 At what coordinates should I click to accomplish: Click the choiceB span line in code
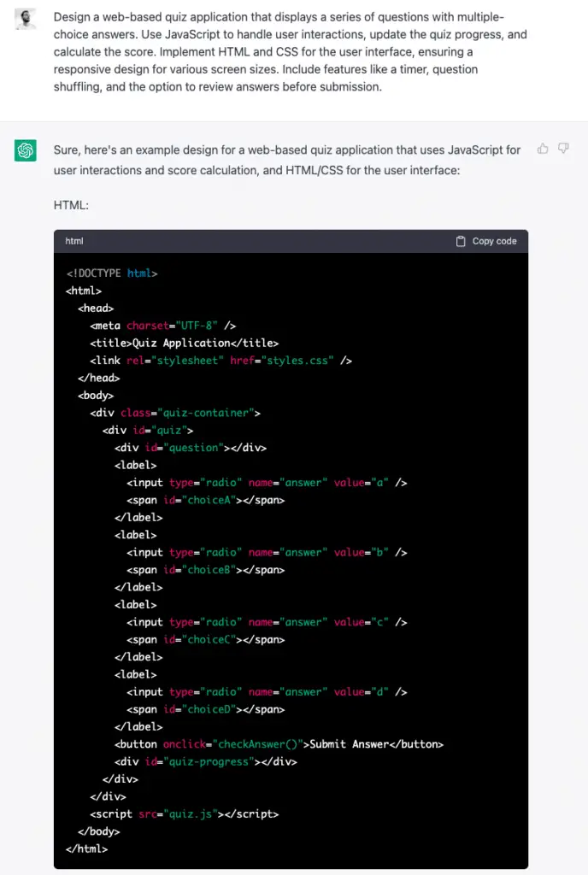point(205,570)
